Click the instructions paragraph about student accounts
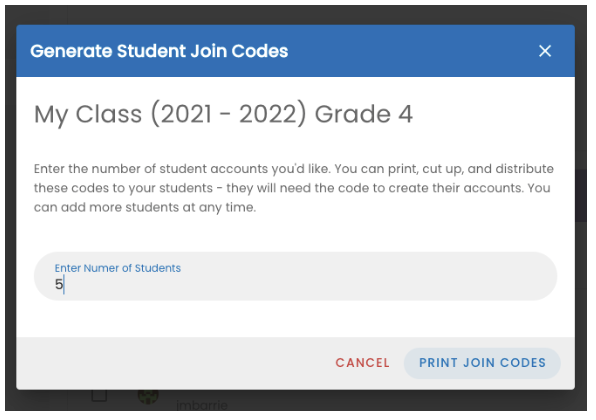 coord(294,188)
